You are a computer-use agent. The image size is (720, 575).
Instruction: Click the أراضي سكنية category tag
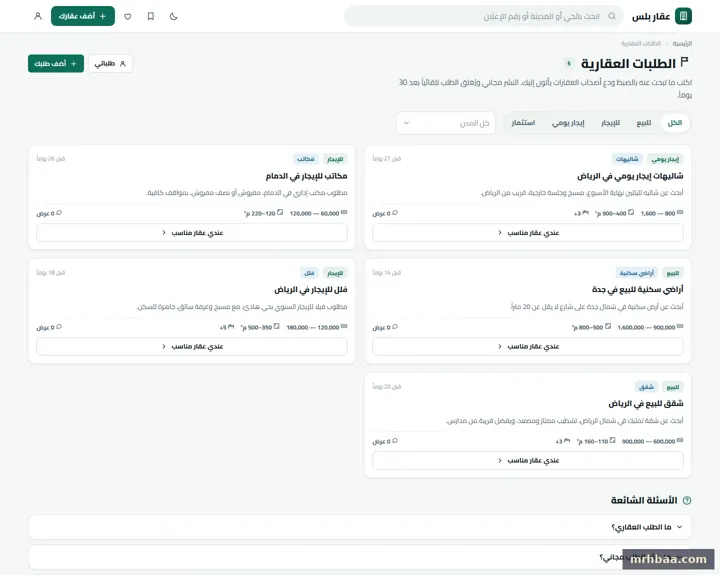[636, 273]
